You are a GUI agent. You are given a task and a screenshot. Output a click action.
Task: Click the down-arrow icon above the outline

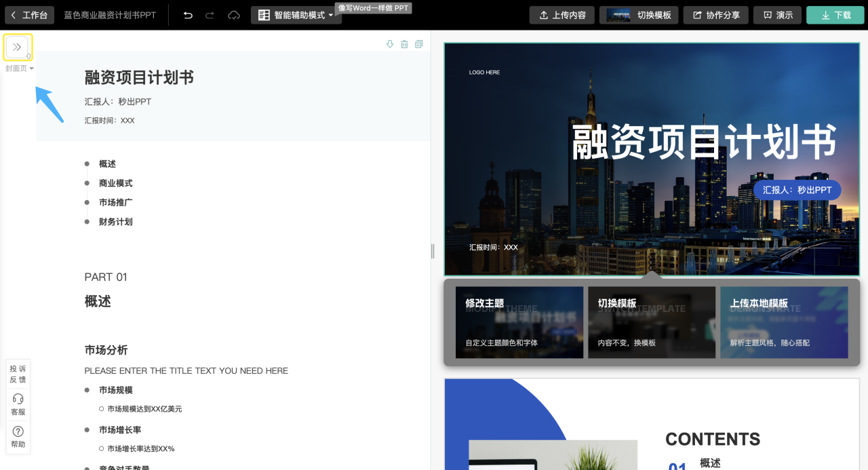(390, 44)
